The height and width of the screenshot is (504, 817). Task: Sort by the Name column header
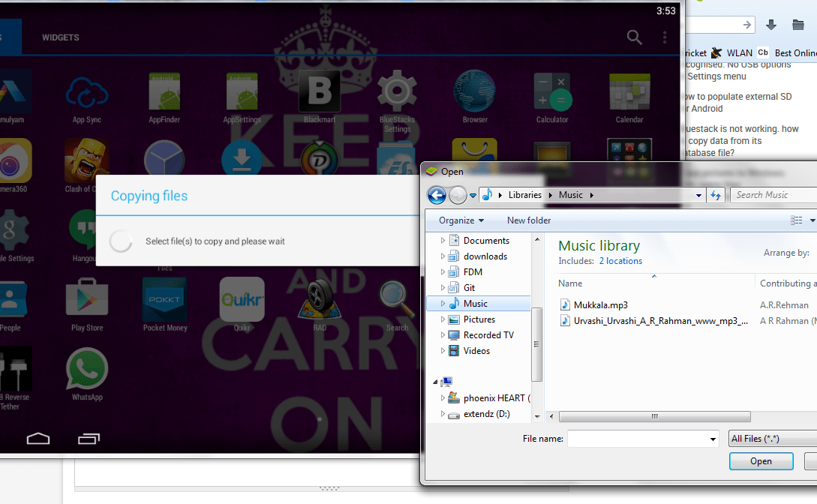point(570,283)
